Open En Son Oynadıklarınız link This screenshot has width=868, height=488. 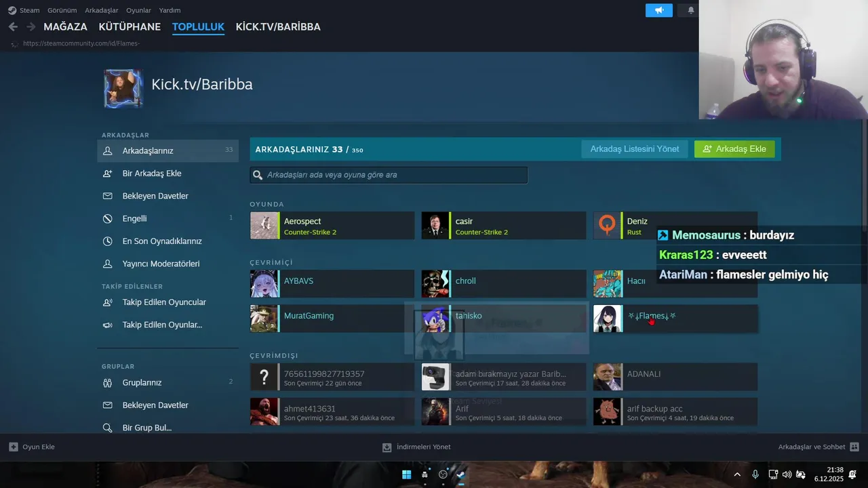tap(162, 241)
